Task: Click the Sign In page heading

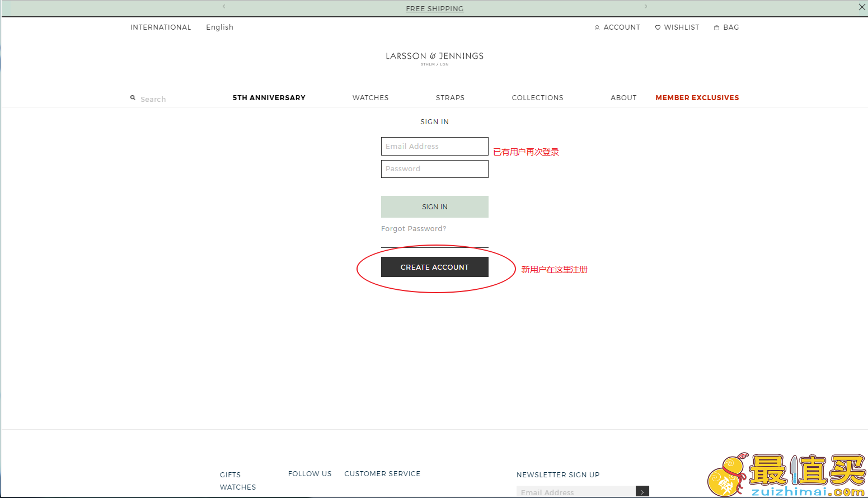Action: click(435, 122)
